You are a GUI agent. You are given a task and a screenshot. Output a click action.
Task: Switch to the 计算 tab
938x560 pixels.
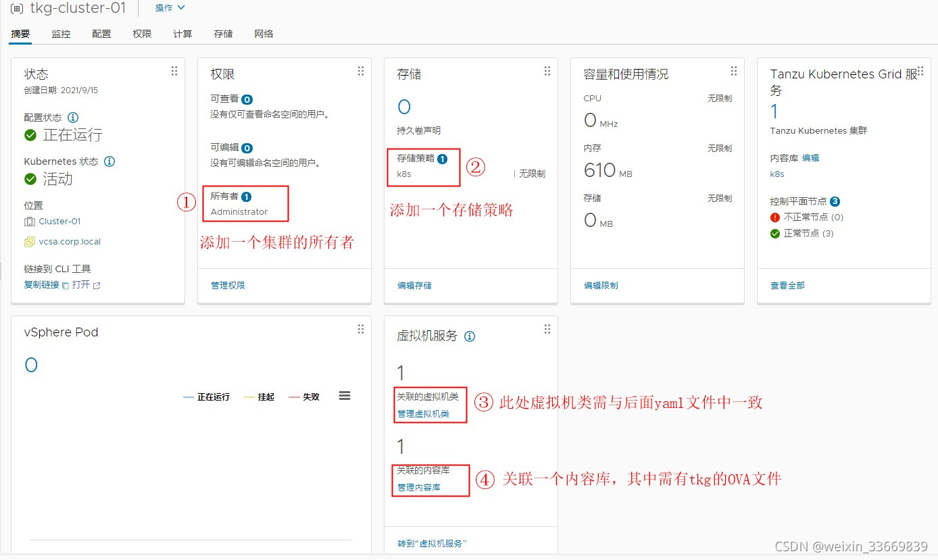click(182, 34)
